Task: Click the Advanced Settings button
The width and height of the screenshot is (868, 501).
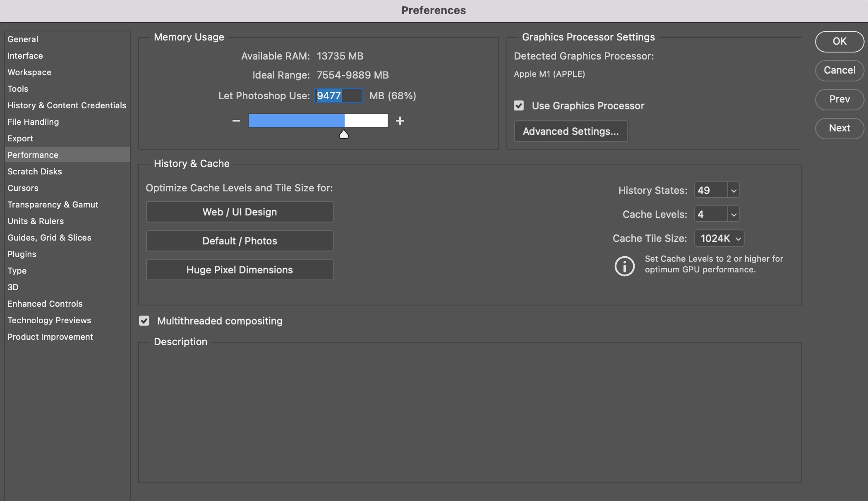Action: click(571, 131)
